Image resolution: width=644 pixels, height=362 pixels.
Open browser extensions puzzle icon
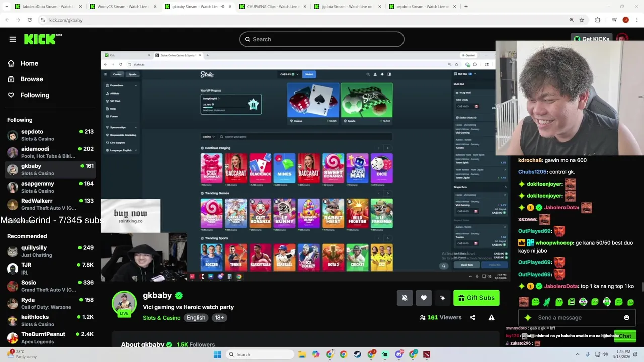[598, 20]
